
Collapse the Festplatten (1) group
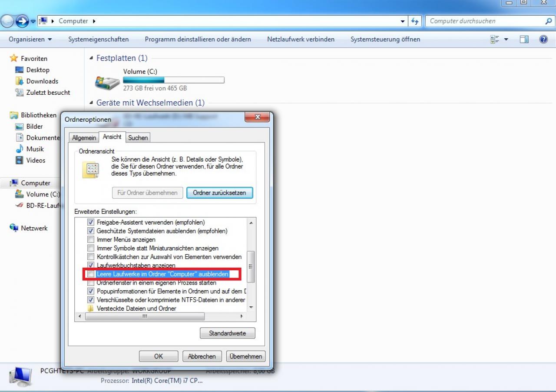(x=91, y=58)
